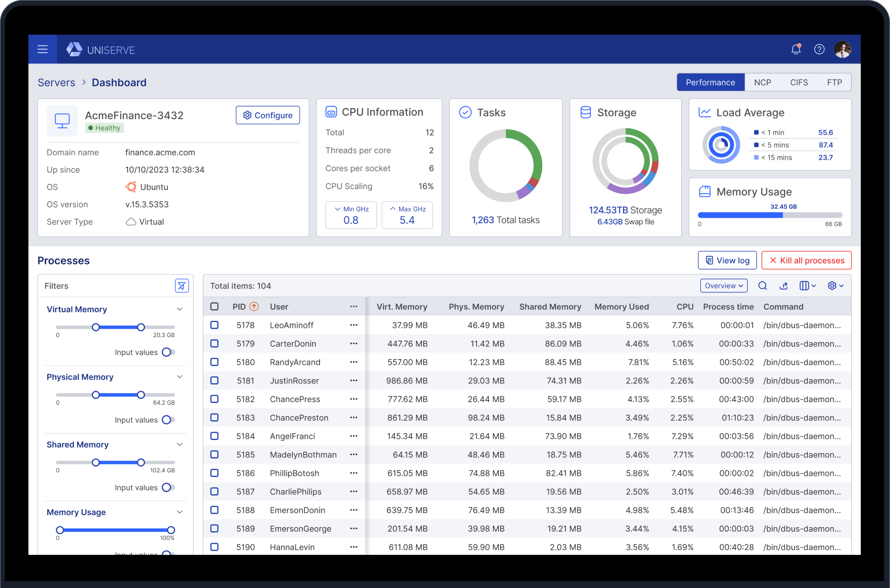Select all processes with header checkbox

click(x=214, y=307)
